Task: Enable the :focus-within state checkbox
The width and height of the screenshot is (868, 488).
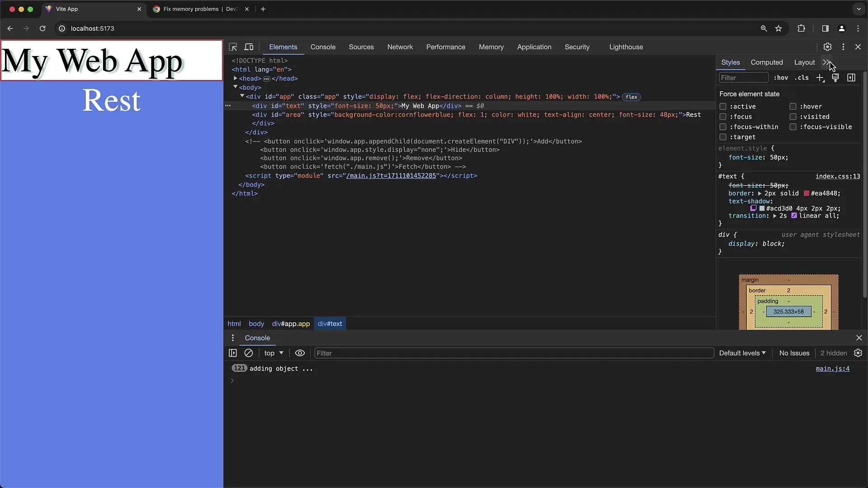Action: coord(723,127)
